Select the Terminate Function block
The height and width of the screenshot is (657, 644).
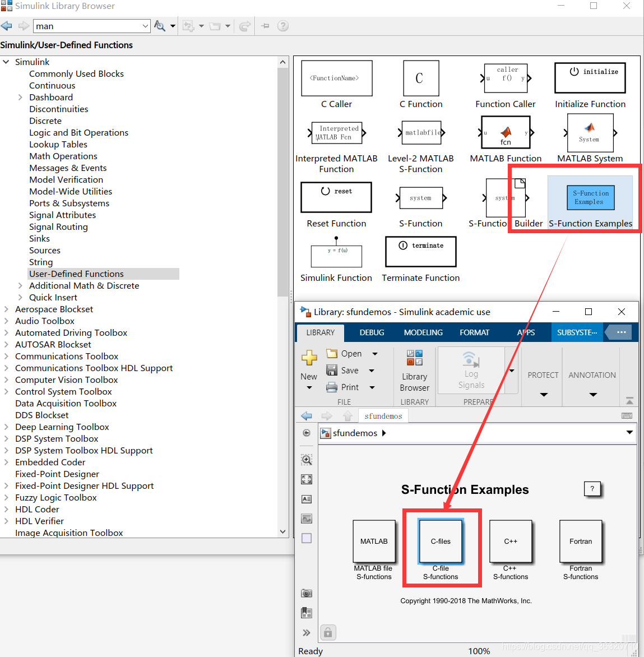421,252
